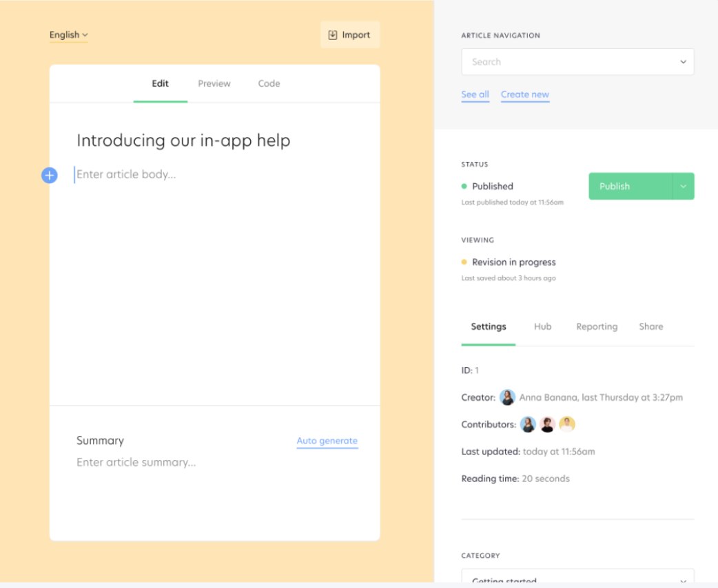The image size is (718, 588).
Task: Click the See all link
Action: pos(475,95)
